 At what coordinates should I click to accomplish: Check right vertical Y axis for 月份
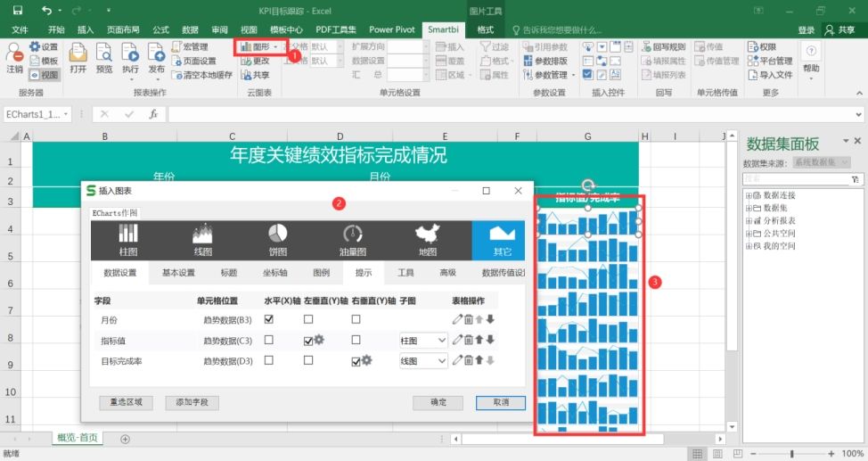point(356,319)
